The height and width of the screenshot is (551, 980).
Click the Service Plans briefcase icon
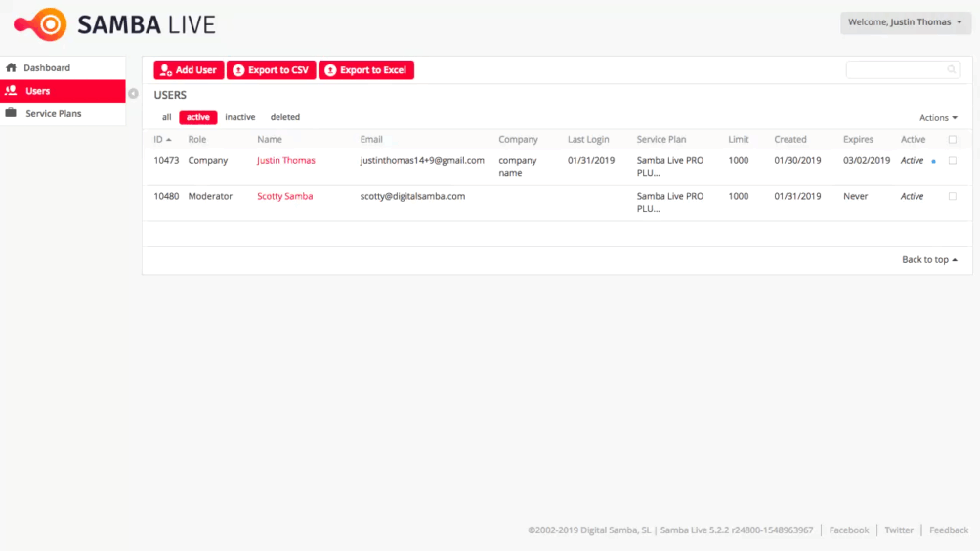(x=12, y=113)
